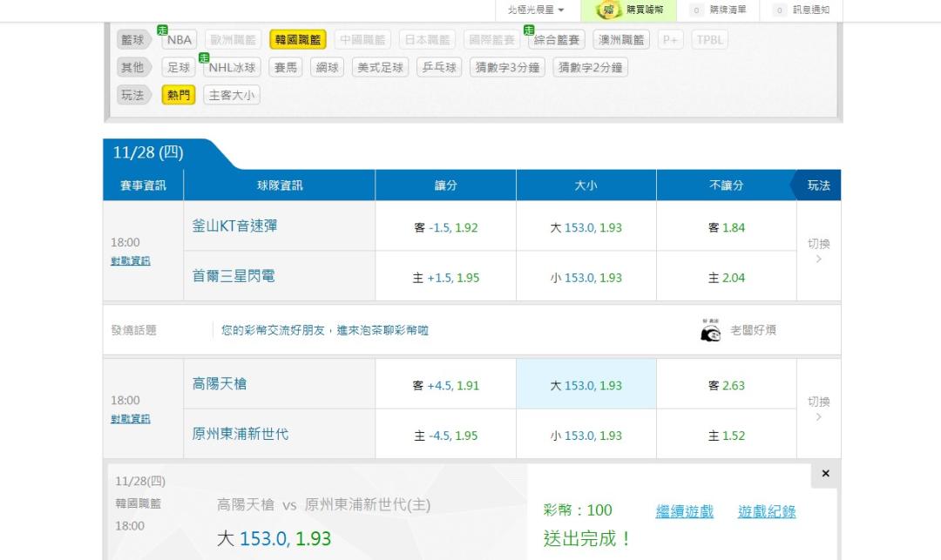Select the 主客大小 play type

pyautogui.click(x=232, y=95)
